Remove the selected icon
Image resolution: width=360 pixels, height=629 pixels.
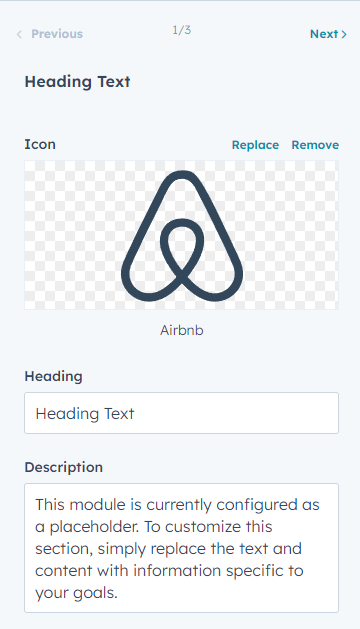click(x=315, y=145)
